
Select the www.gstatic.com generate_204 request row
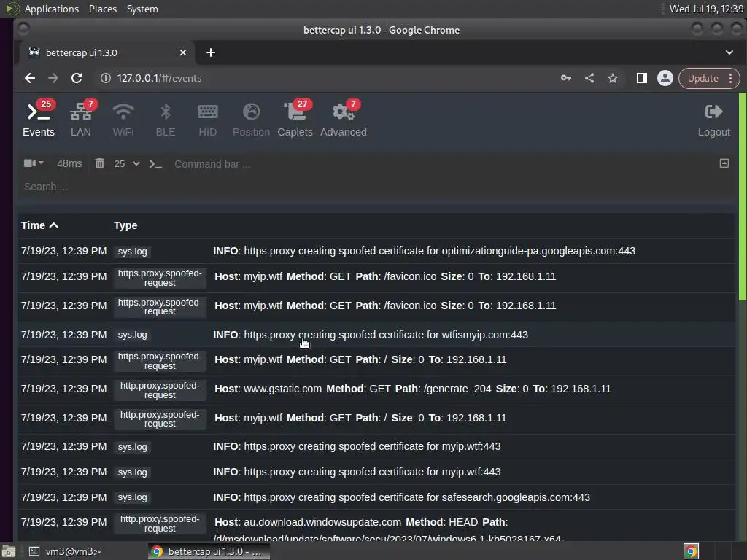tap(376, 389)
